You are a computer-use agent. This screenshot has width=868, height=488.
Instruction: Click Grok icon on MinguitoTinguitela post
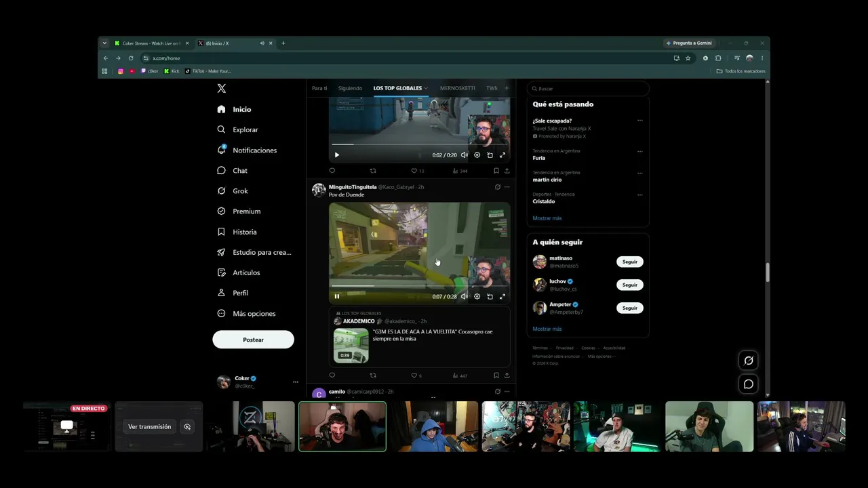(497, 187)
